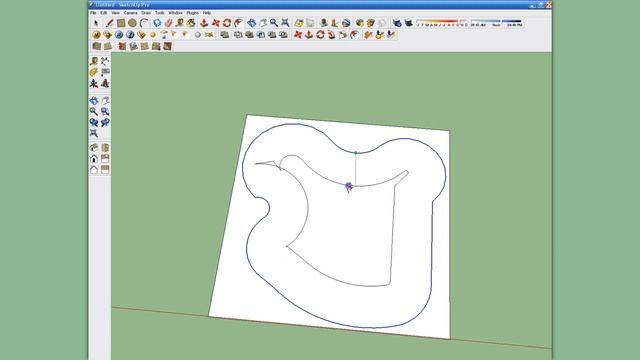
Task: Click Zoom Extents in the top toolbar
Action: point(285,23)
